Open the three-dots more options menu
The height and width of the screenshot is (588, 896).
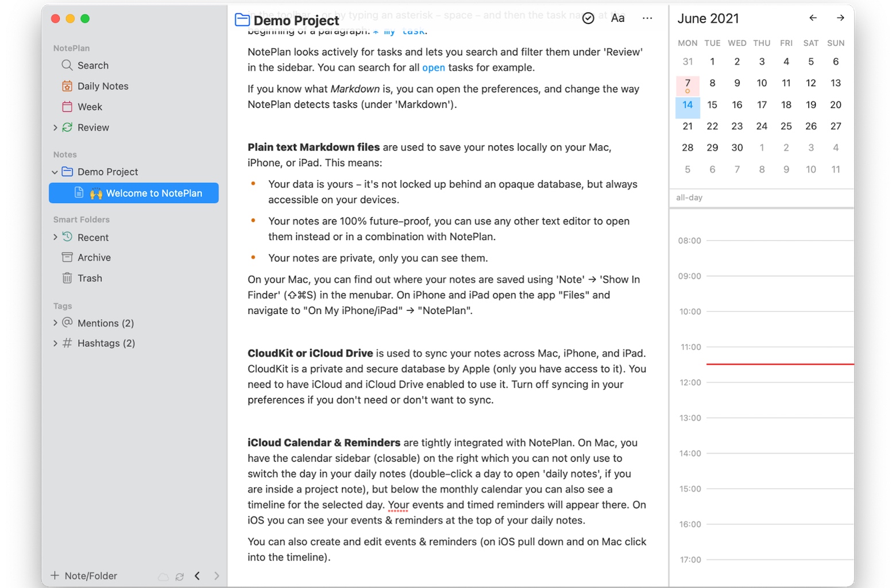pyautogui.click(x=647, y=18)
